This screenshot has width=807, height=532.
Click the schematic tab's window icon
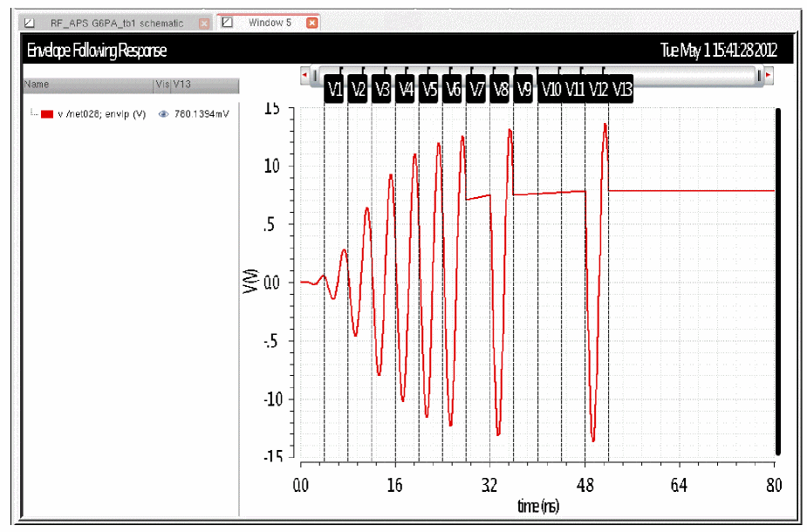click(x=30, y=23)
